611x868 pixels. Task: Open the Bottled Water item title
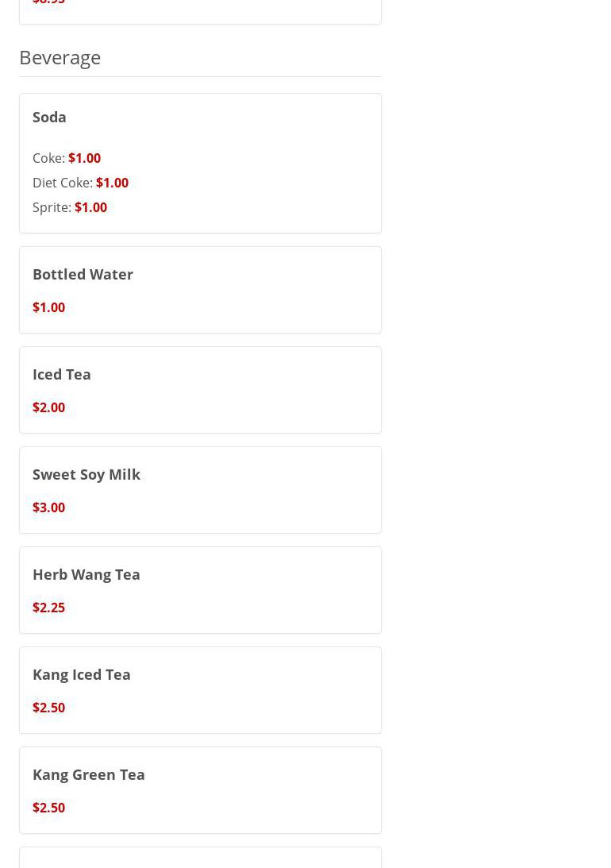point(83,274)
